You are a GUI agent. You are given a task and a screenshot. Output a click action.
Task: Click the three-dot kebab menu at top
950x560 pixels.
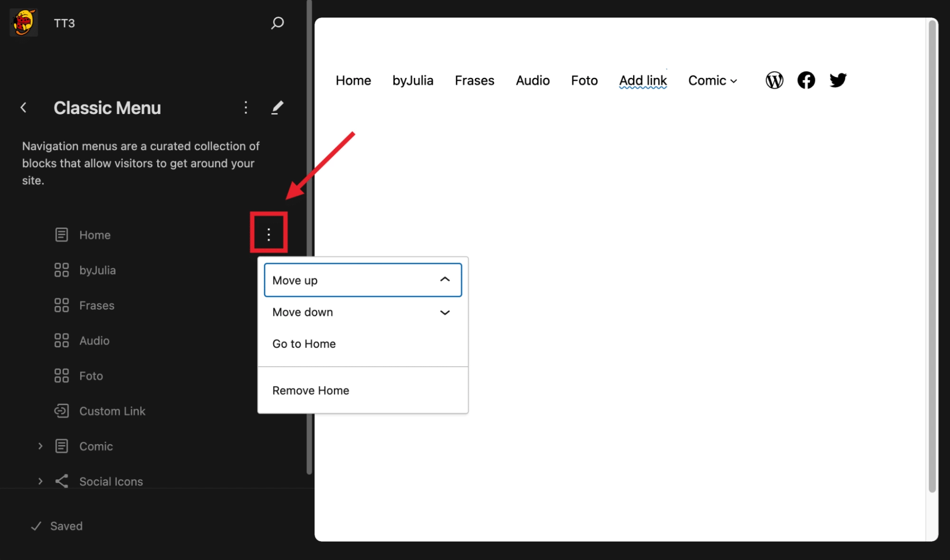pos(245,107)
